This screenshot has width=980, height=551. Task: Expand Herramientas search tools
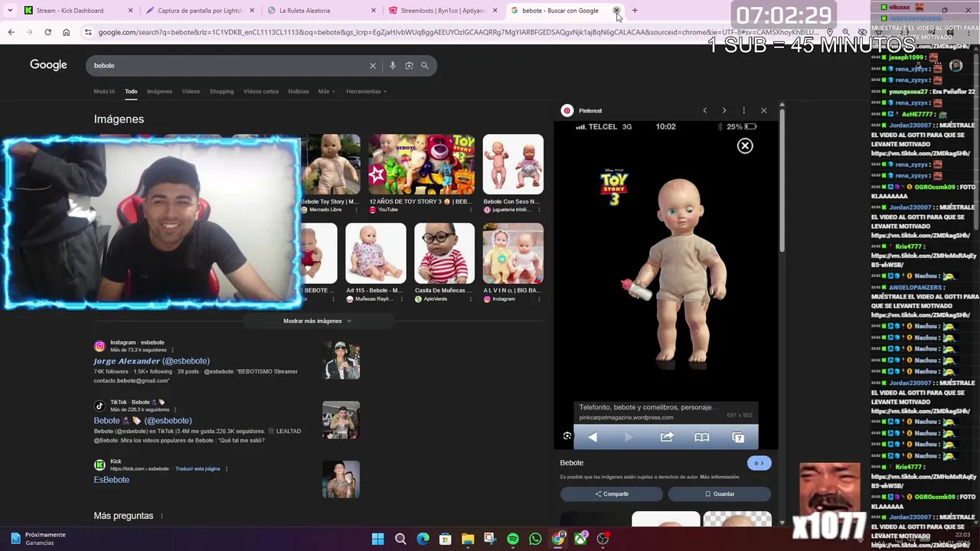click(366, 91)
